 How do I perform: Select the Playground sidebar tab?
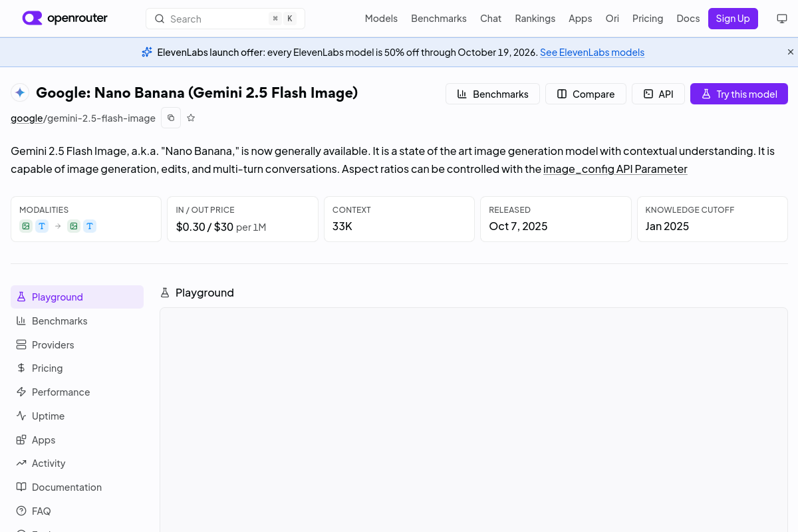pyautogui.click(x=77, y=297)
